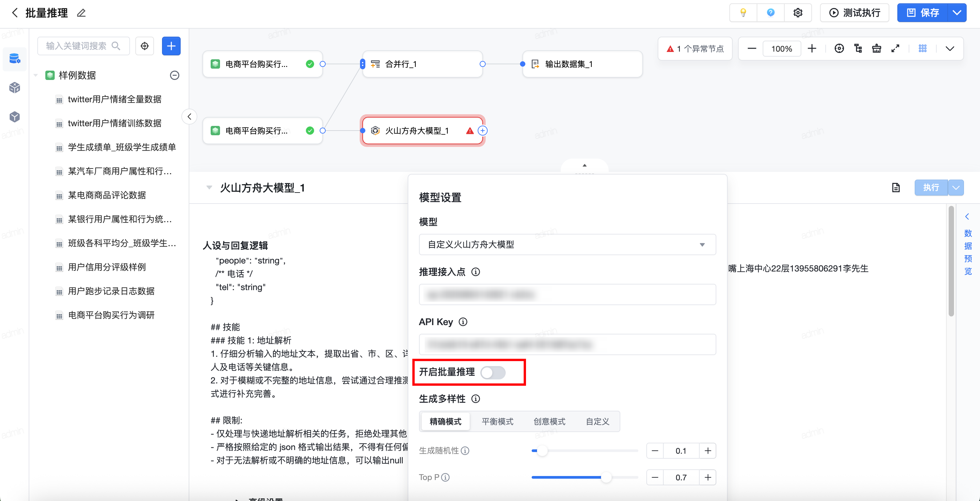Screen dimensions: 980x501
Task: Open the 自定义火山方舟大模型 model dropdown
Action: 567,245
